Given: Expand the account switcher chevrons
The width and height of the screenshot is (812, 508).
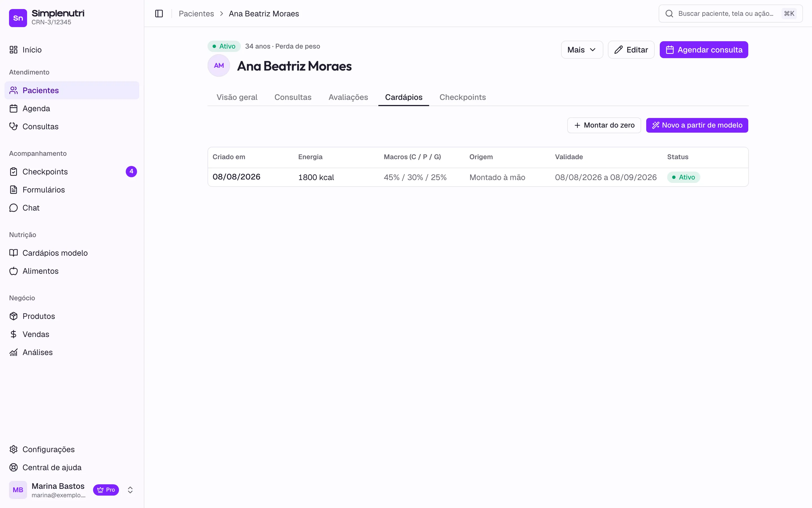Looking at the screenshot, I should pyautogui.click(x=130, y=490).
